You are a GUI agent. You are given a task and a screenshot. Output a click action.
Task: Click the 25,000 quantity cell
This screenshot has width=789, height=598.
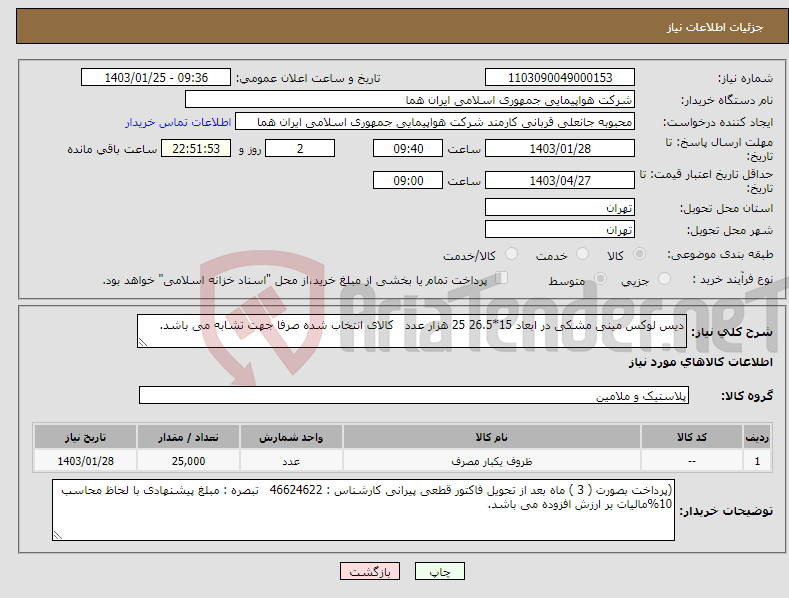pyautogui.click(x=188, y=461)
